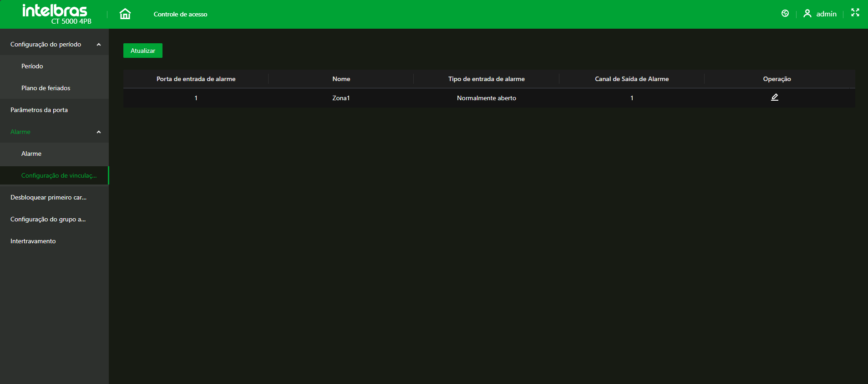
Task: Open Plano de feriados page
Action: coord(46,88)
